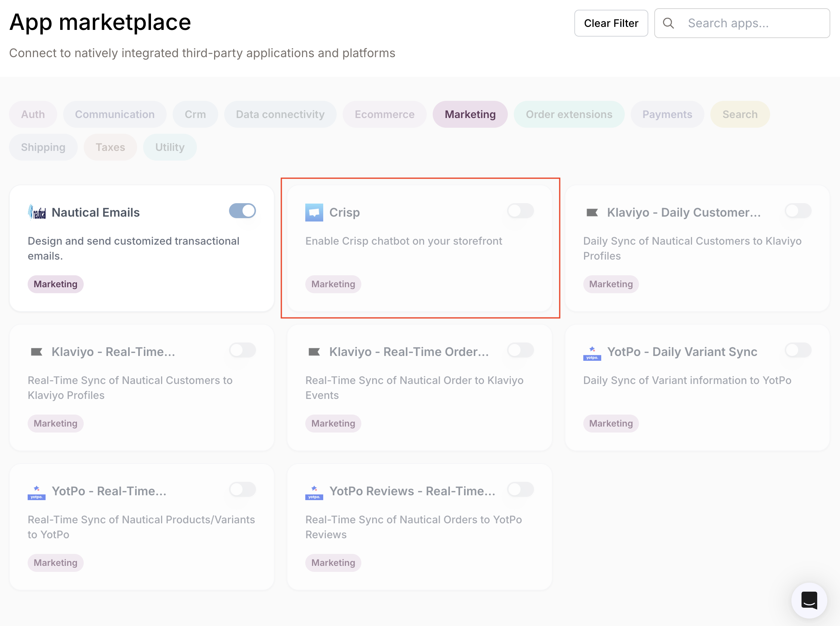Click the Klaviyo Real-Time customers card icon
The width and height of the screenshot is (840, 626).
coord(37,351)
